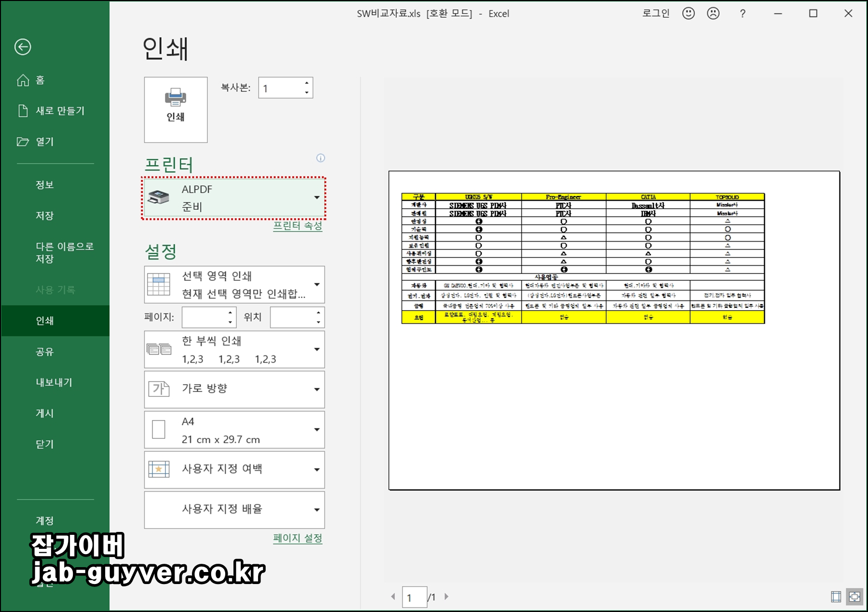Open 내보내기 in the sidebar
The width and height of the screenshot is (868, 612).
[55, 382]
